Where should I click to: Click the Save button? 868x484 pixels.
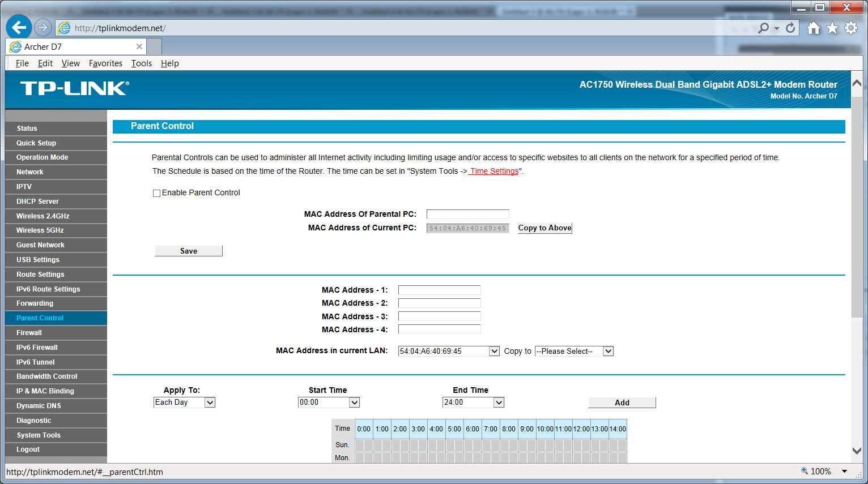coord(189,251)
